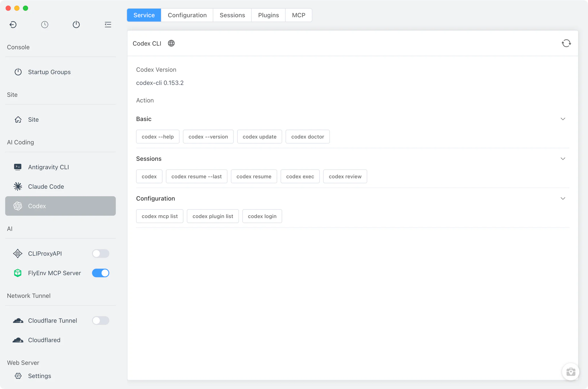
Task: Click the back/exit arrow icon in sidebar toolbar
Action: (13, 25)
